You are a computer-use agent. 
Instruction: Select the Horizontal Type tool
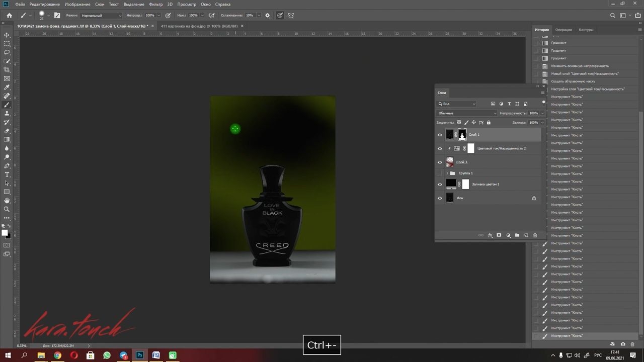point(7,174)
